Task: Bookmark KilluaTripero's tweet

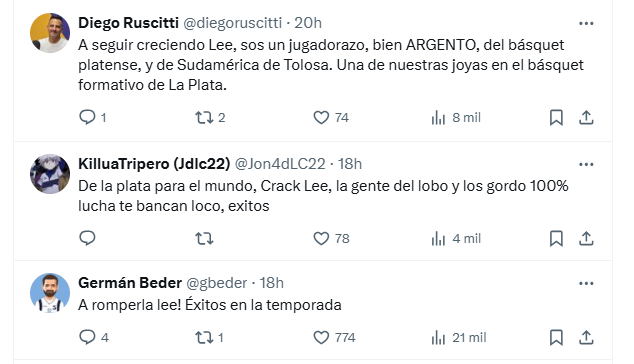Action: (x=556, y=238)
